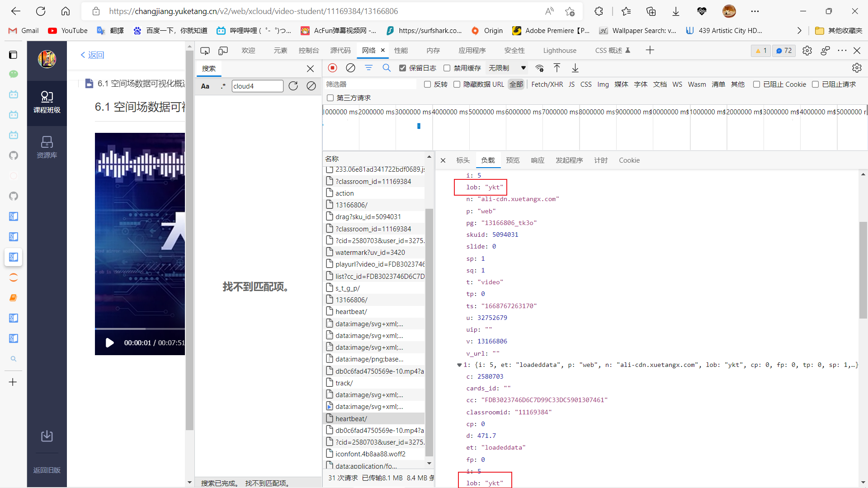
Task: Uncheck the 保留日志 checkbox
Action: (402, 68)
